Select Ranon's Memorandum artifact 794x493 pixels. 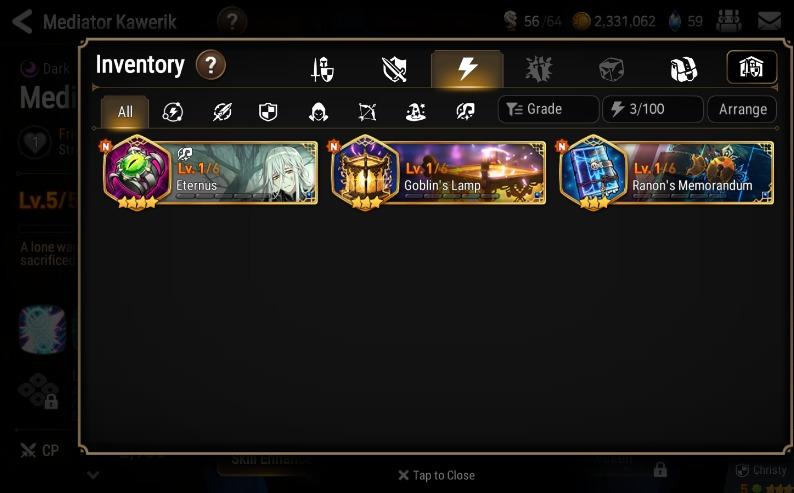[x=666, y=173]
